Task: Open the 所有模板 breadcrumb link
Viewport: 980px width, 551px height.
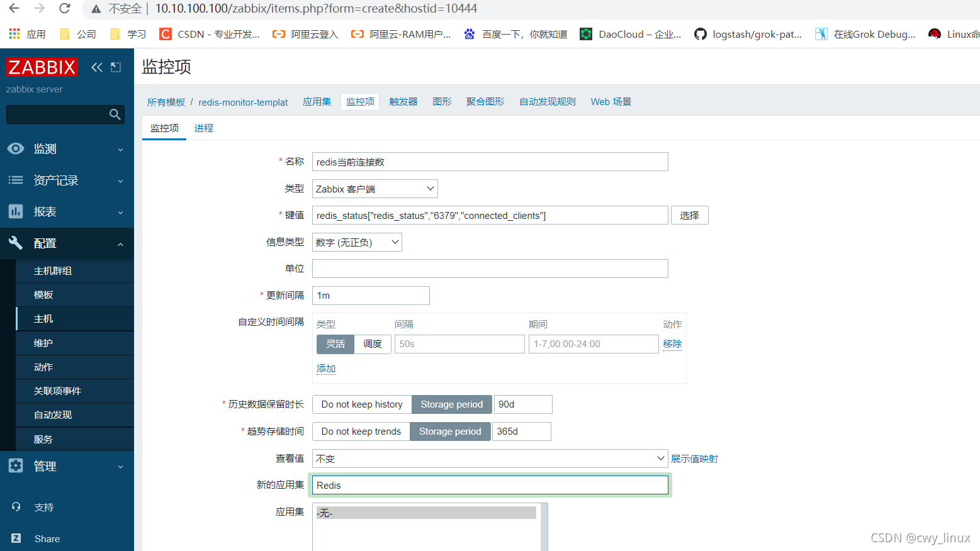Action: click(x=166, y=102)
